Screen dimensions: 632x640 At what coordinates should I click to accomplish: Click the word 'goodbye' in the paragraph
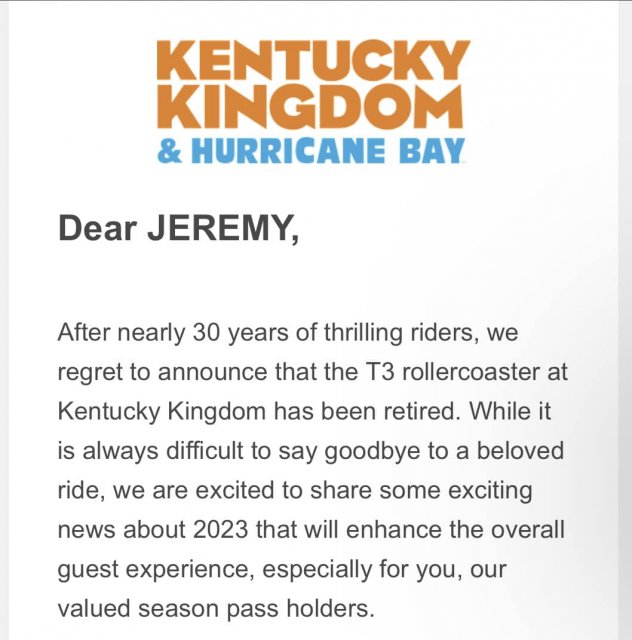coord(372,452)
